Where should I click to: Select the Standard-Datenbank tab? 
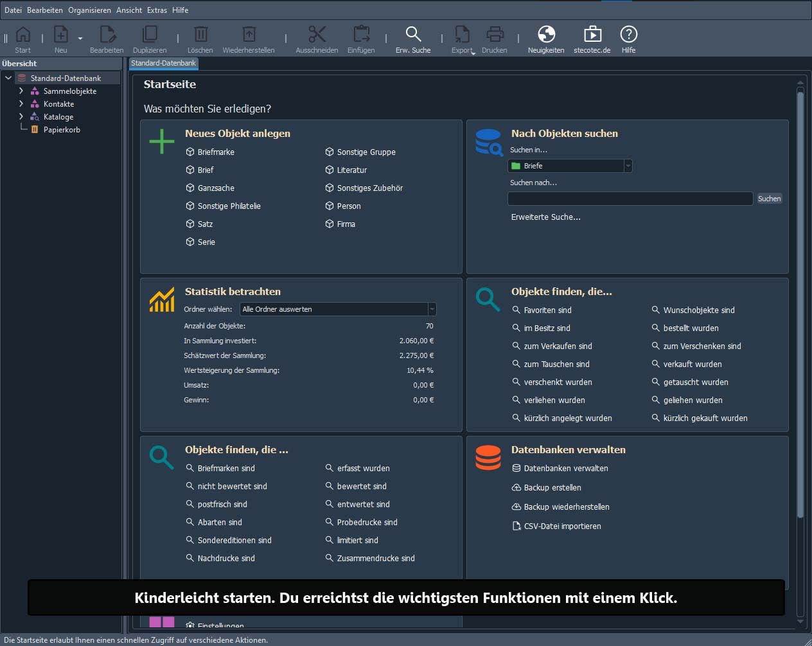pos(164,63)
